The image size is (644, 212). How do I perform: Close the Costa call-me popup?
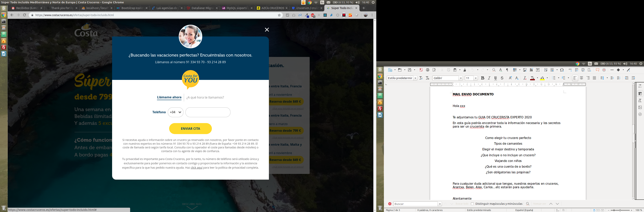point(267,30)
